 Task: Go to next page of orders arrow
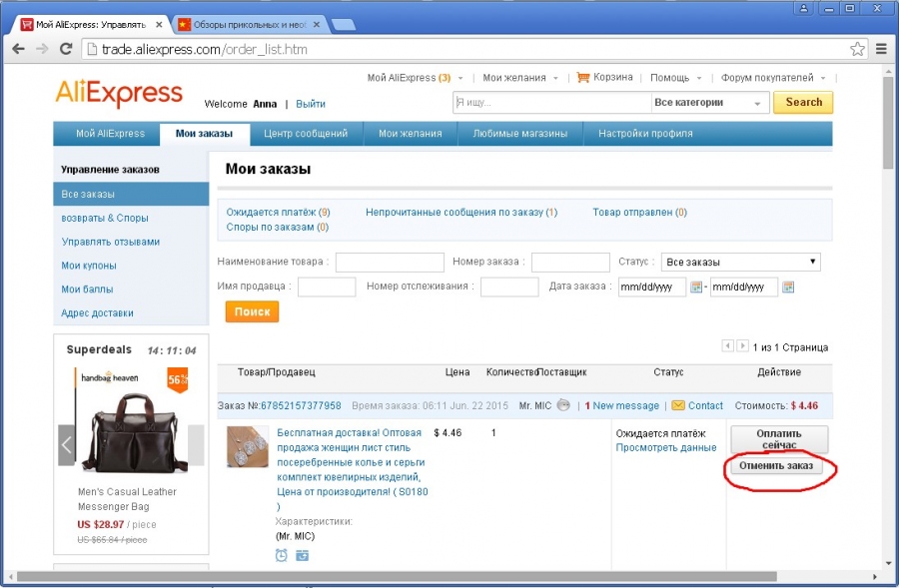pos(742,346)
